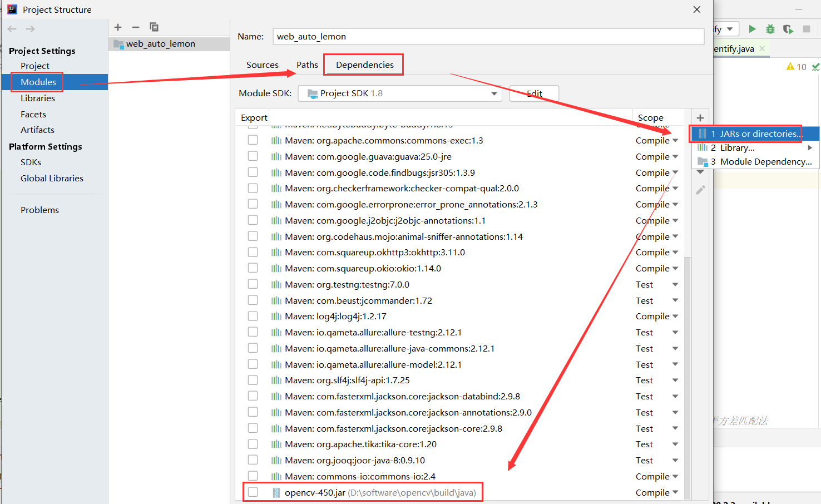The image size is (821, 504).
Task: Open Modules in Project Settings
Action: tap(38, 82)
